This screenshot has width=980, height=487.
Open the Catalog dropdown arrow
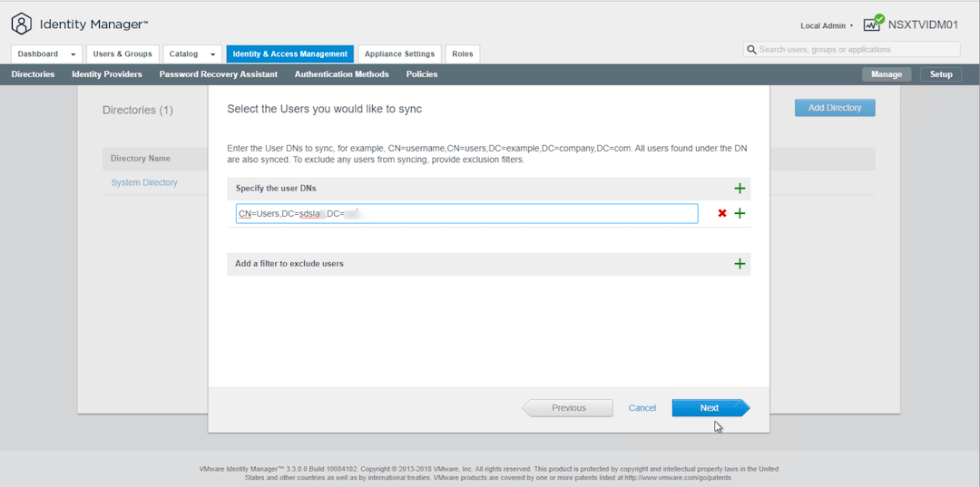point(212,54)
